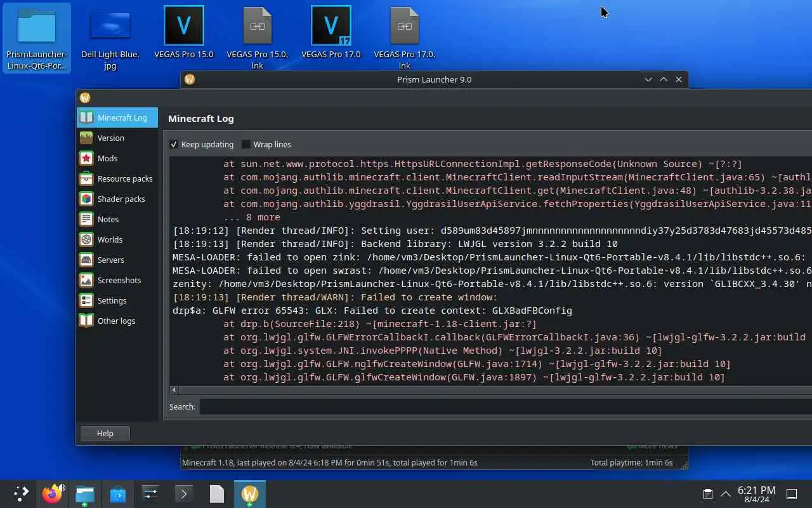Image resolution: width=812 pixels, height=508 pixels.
Task: Open the Discover store taskbar icon
Action: (118, 493)
